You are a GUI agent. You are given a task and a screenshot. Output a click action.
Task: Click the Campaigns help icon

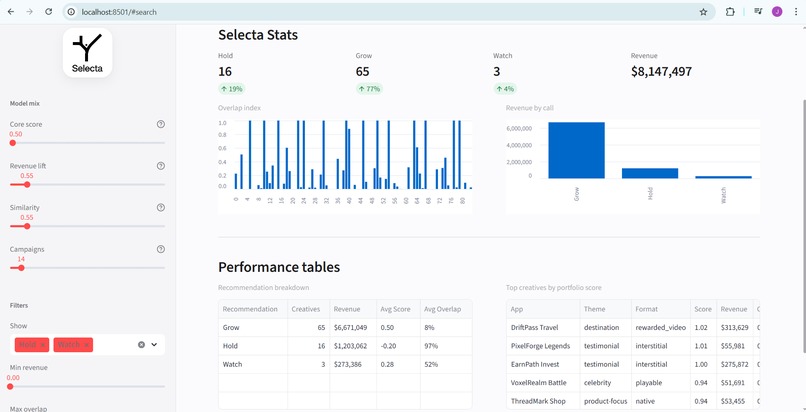(160, 249)
